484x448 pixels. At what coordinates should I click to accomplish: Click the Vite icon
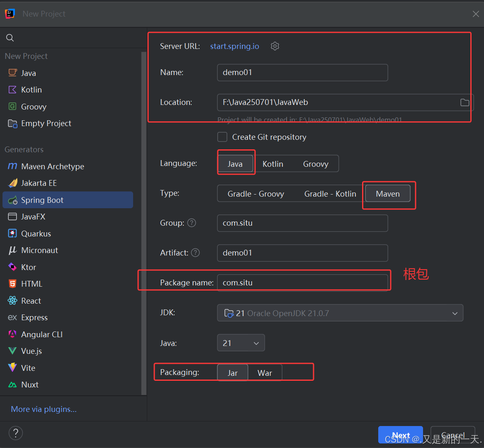[12, 368]
